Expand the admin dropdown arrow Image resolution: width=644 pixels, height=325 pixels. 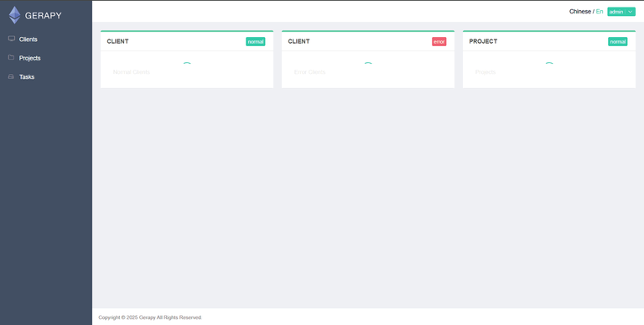(x=630, y=12)
